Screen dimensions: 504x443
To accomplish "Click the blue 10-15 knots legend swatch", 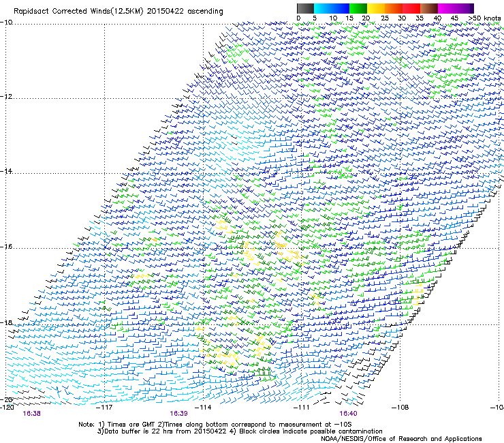I will 341,8.
